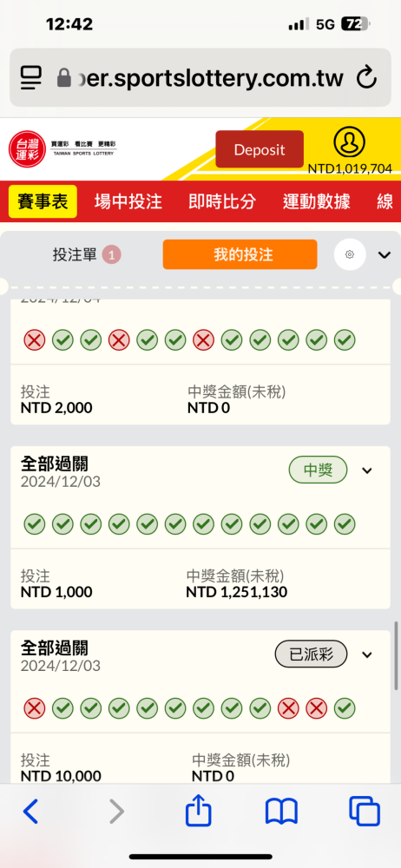Open Safari bookmarks book icon

281,812
